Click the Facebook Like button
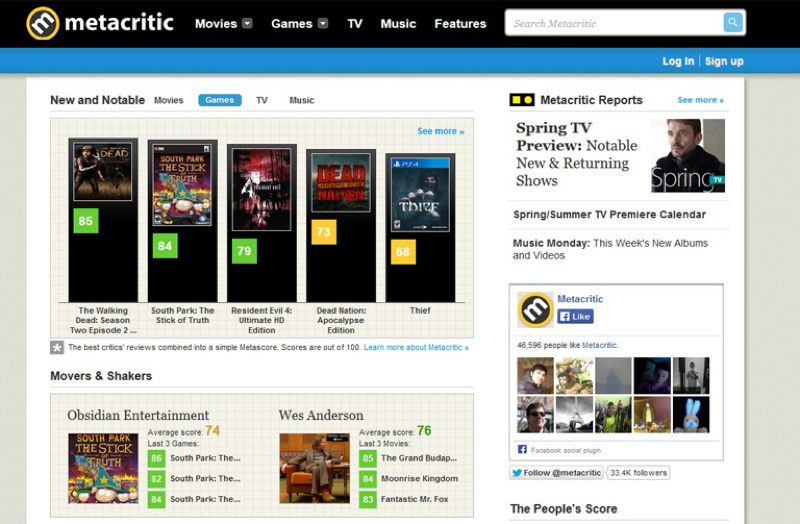Viewport: 800px width, 524px height. pos(575,316)
